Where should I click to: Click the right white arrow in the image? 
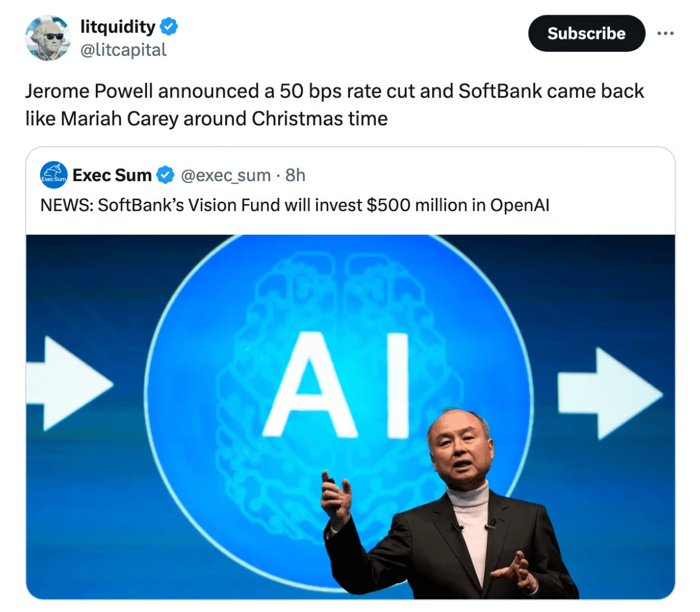coord(609,394)
